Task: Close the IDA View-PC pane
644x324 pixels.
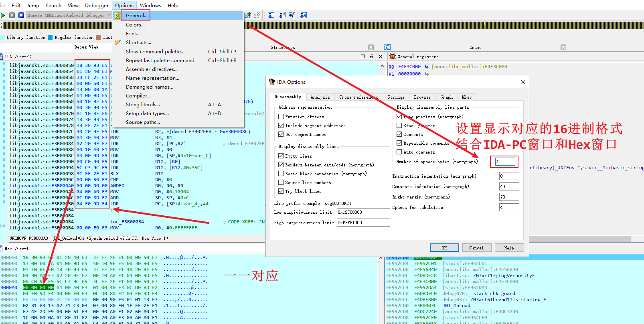Action: point(381,57)
